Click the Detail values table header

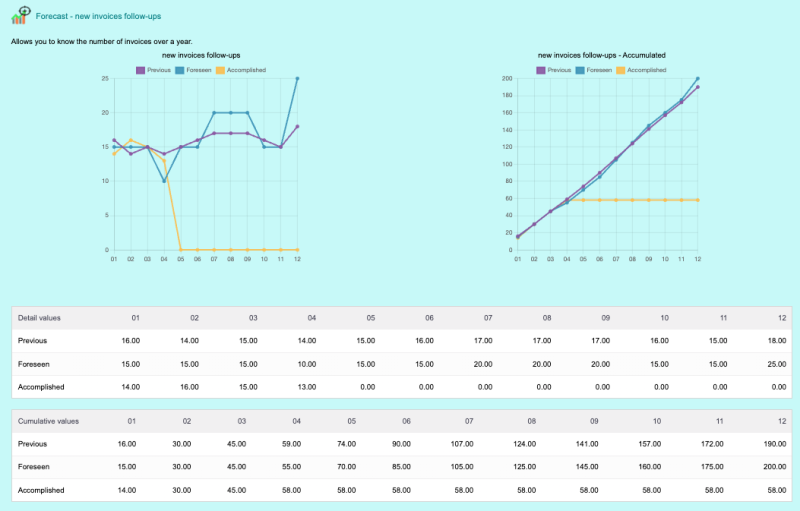[40, 318]
